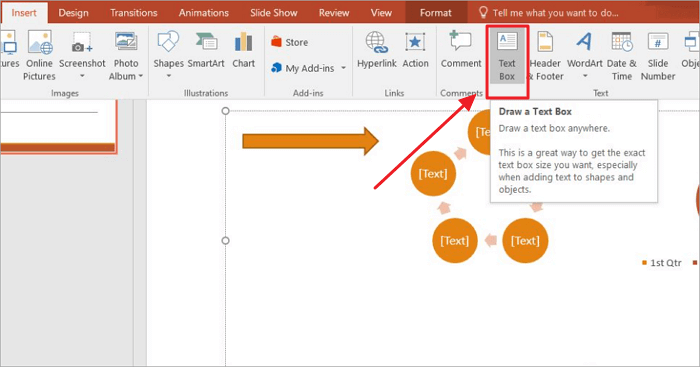Choose the Text Box tool
700x367 pixels.
(507, 56)
